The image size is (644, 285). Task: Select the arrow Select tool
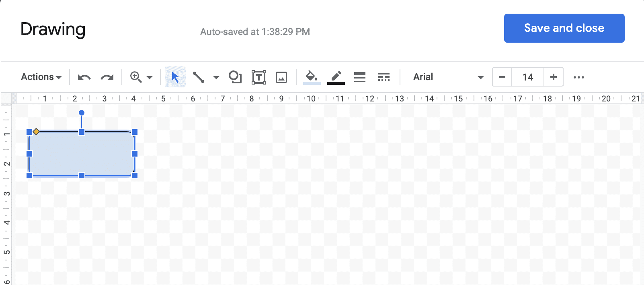click(175, 77)
